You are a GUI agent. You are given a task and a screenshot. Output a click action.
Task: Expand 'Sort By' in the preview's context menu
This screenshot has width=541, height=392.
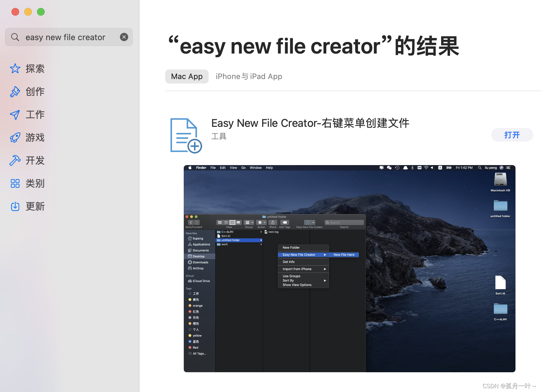tap(303, 280)
